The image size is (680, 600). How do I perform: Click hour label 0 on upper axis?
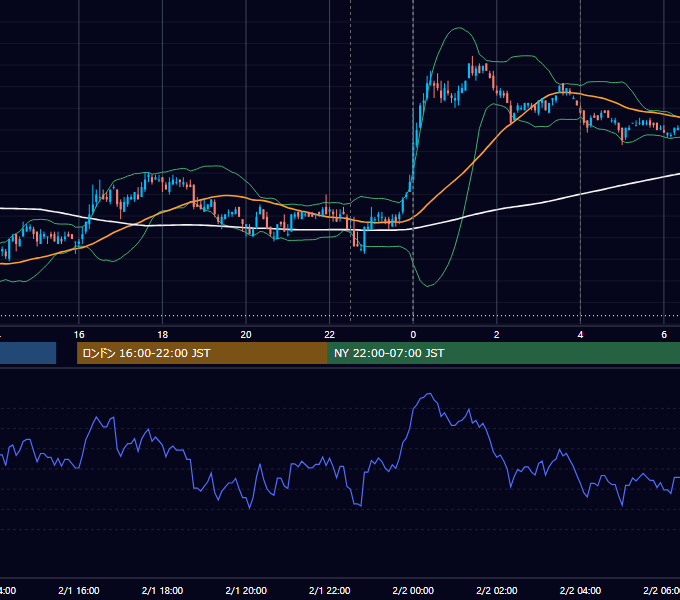413,335
